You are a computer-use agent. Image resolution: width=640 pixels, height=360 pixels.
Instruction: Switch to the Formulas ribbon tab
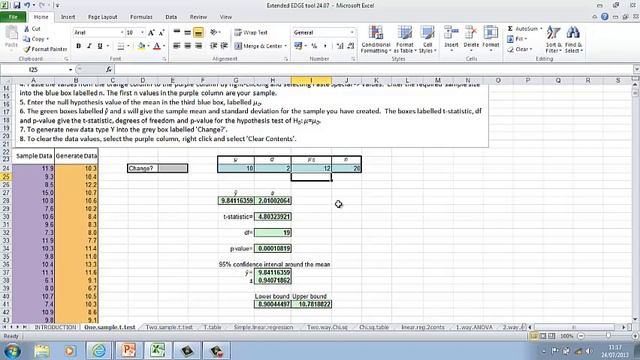click(x=141, y=17)
